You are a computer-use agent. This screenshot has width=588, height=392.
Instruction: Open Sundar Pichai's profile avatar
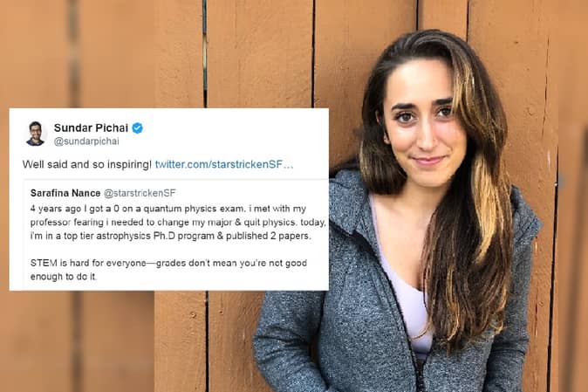click(x=35, y=134)
